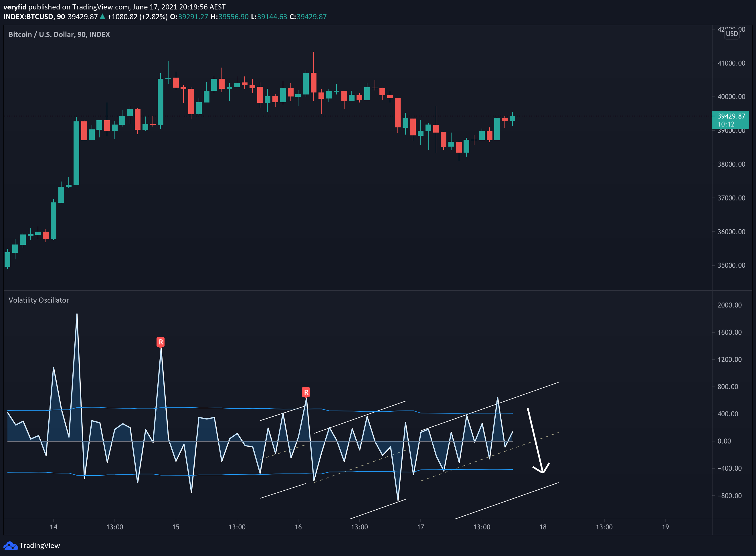
Task: Click the TradingView logo icon
Action: tap(10, 546)
